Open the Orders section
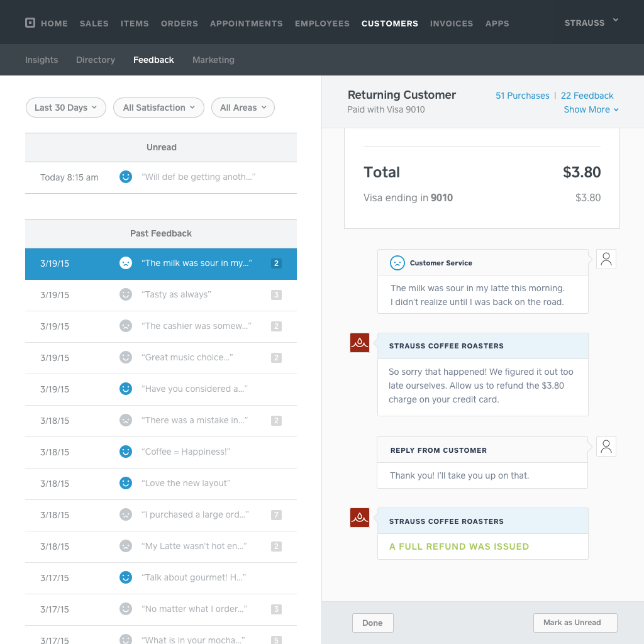644x644 pixels. 179,23
